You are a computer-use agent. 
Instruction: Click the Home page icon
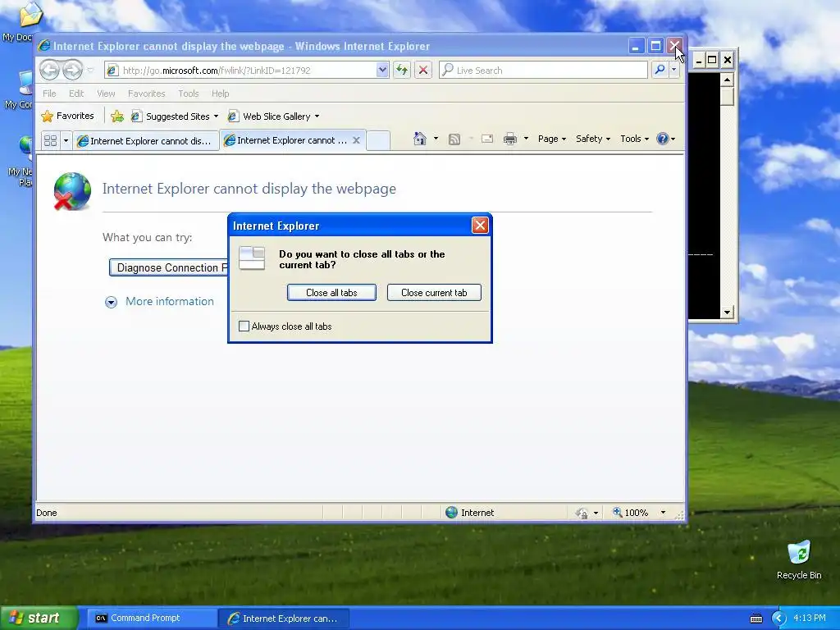(x=420, y=139)
